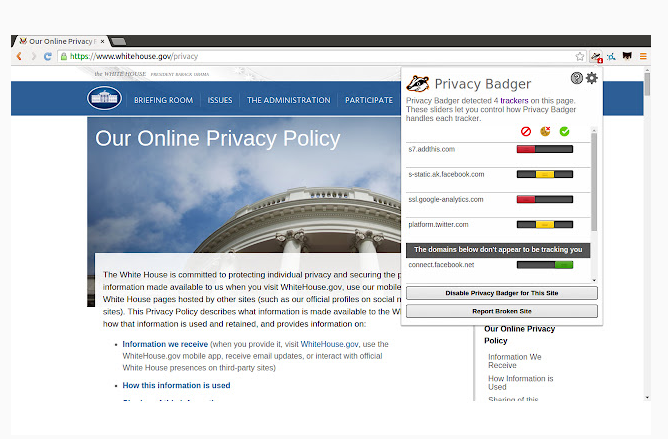Adjust the s7.addthis.com slider

[x=544, y=149]
